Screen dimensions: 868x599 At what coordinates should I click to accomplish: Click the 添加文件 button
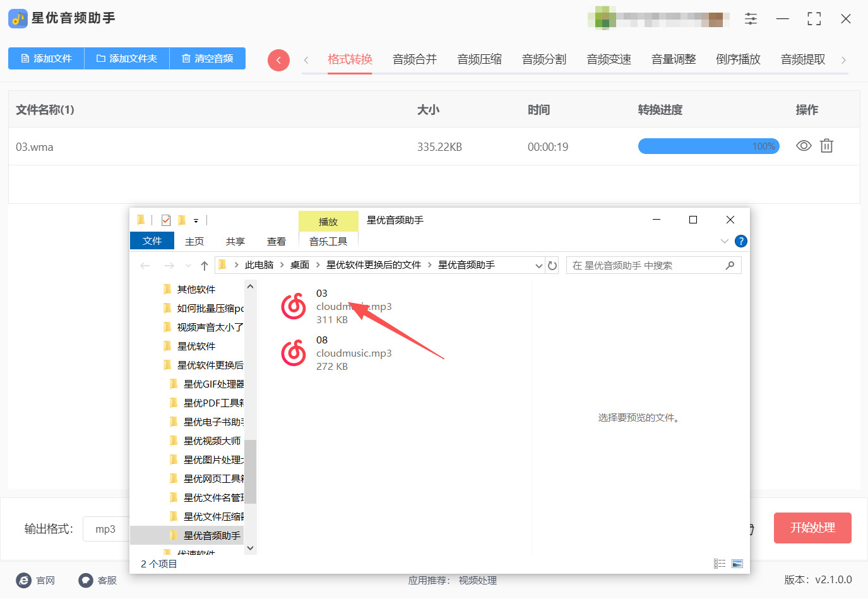pos(46,58)
